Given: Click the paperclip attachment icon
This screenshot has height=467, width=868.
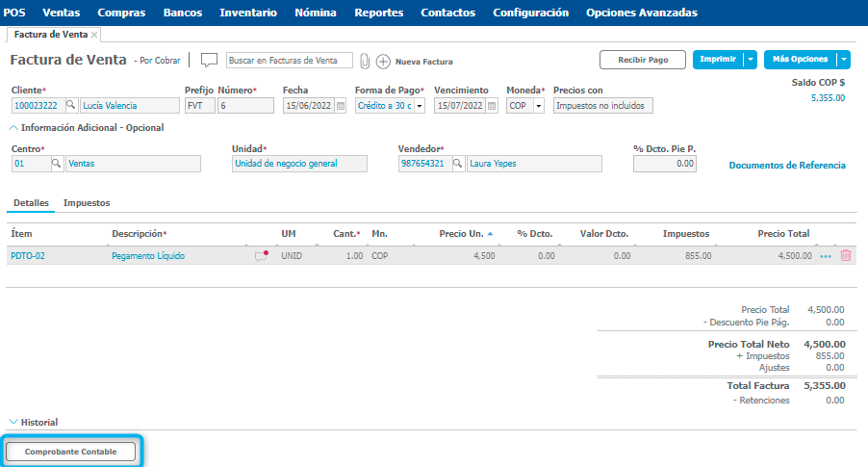Looking at the screenshot, I should [365, 61].
